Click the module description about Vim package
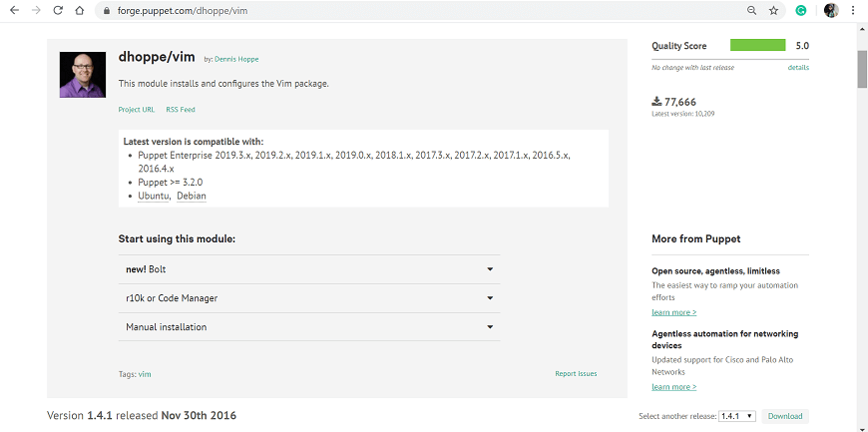 point(223,84)
